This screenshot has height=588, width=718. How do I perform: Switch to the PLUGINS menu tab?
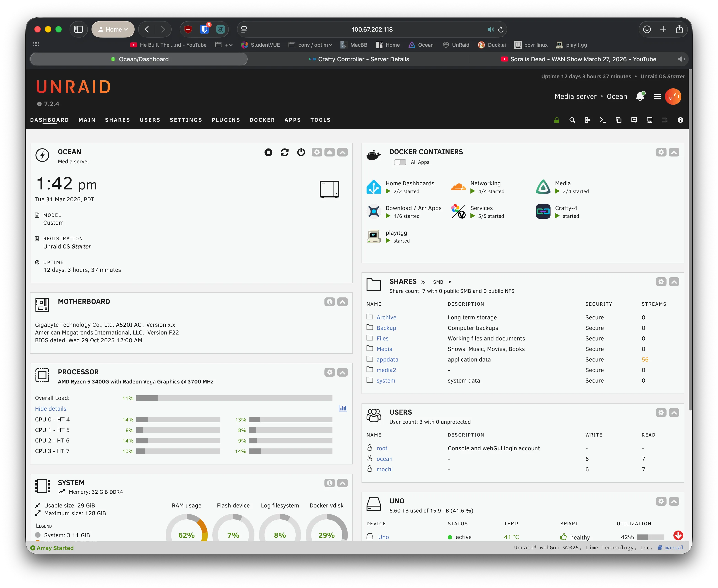coord(226,120)
